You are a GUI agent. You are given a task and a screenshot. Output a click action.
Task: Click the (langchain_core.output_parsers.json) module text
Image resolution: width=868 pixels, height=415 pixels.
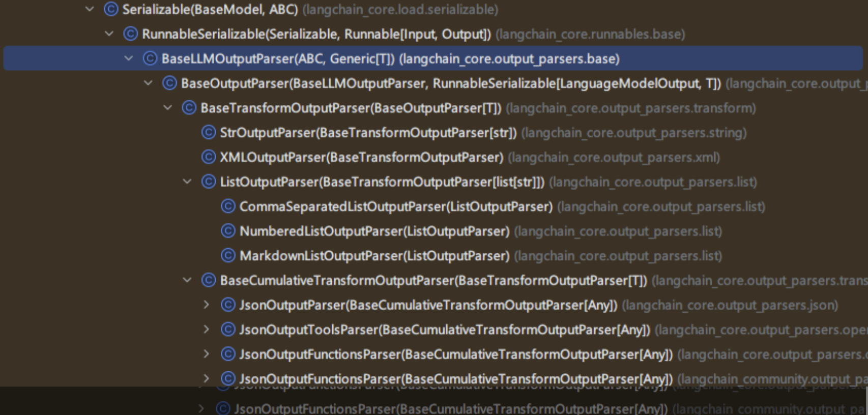(730, 305)
